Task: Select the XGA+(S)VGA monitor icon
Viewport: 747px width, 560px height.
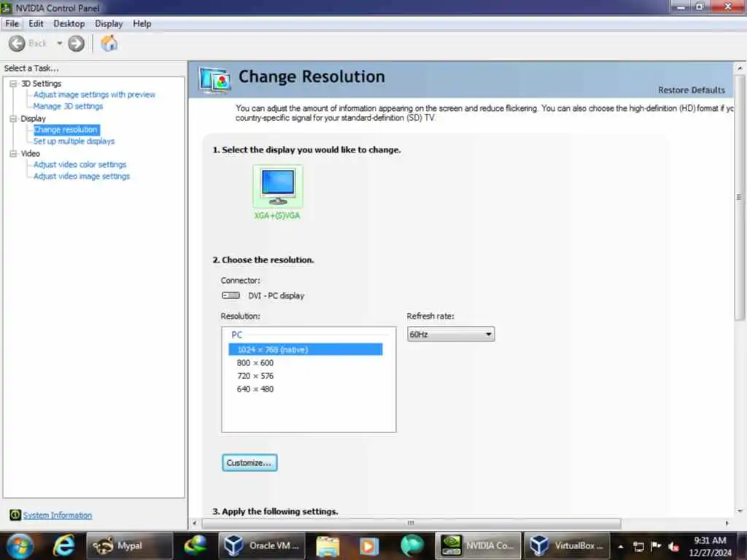Action: click(278, 186)
